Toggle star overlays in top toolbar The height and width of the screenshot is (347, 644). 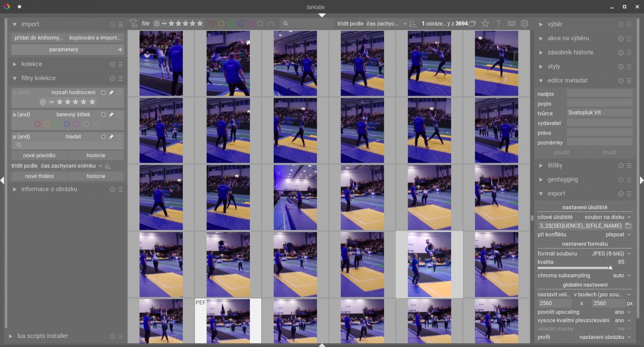click(485, 24)
